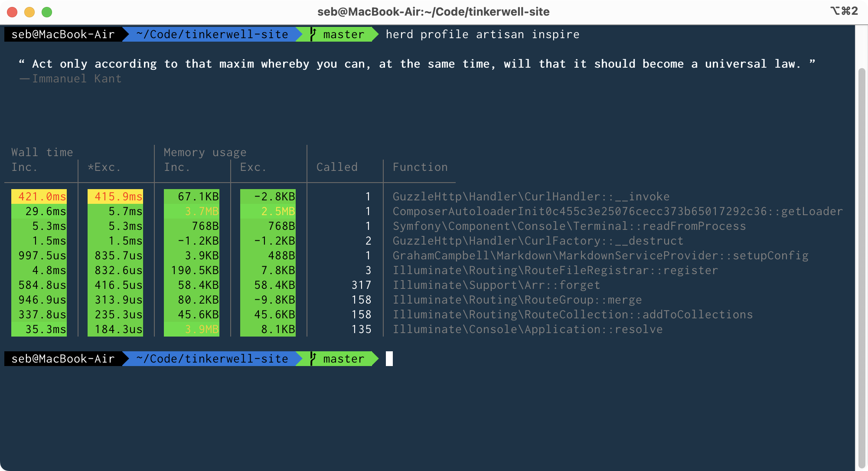Image resolution: width=868 pixels, height=471 pixels.
Task: Select the Memory usage column group header
Action: coord(204,152)
